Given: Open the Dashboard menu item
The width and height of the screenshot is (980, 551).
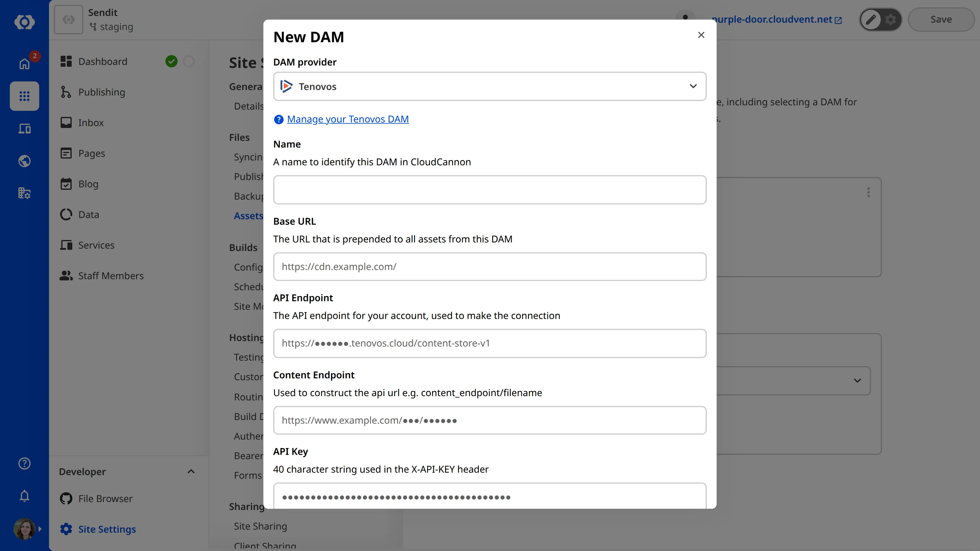Looking at the screenshot, I should (103, 61).
